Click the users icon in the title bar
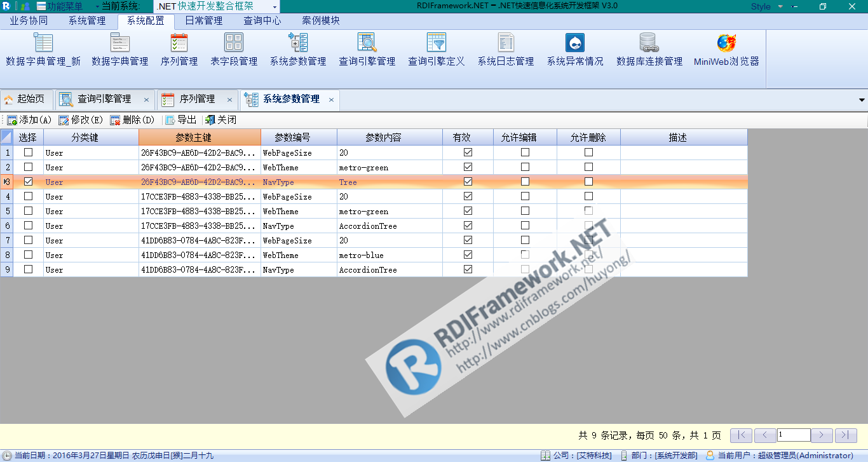The width and height of the screenshot is (868, 462). [x=25, y=6]
